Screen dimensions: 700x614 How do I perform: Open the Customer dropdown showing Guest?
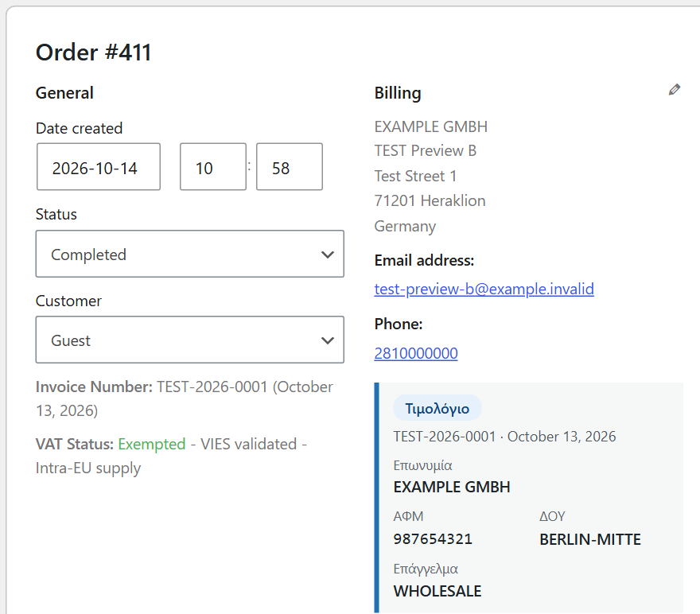(x=190, y=340)
